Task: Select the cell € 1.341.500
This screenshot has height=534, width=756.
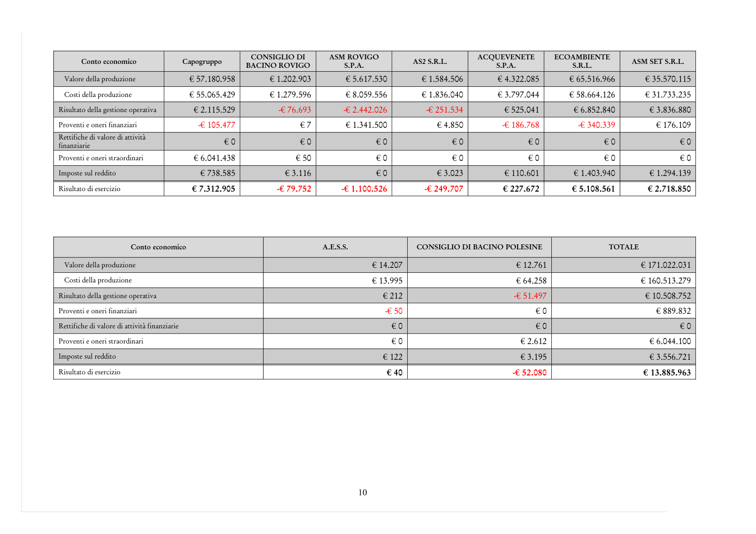Action: tap(366, 125)
